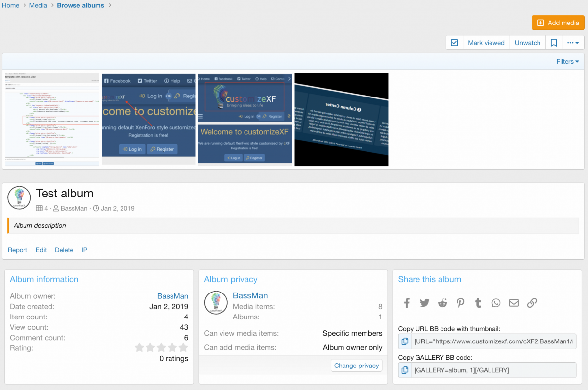Share album on Reddit
This screenshot has width=588, height=390.
pos(442,303)
